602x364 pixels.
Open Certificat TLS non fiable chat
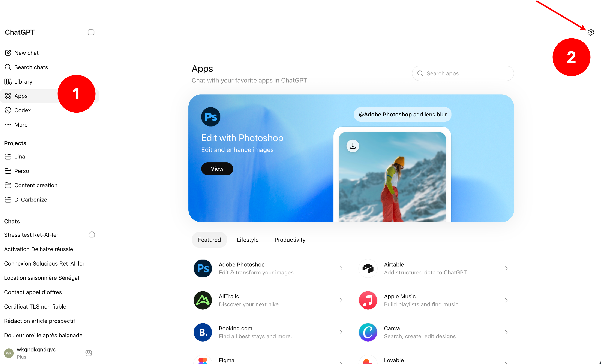(50, 307)
